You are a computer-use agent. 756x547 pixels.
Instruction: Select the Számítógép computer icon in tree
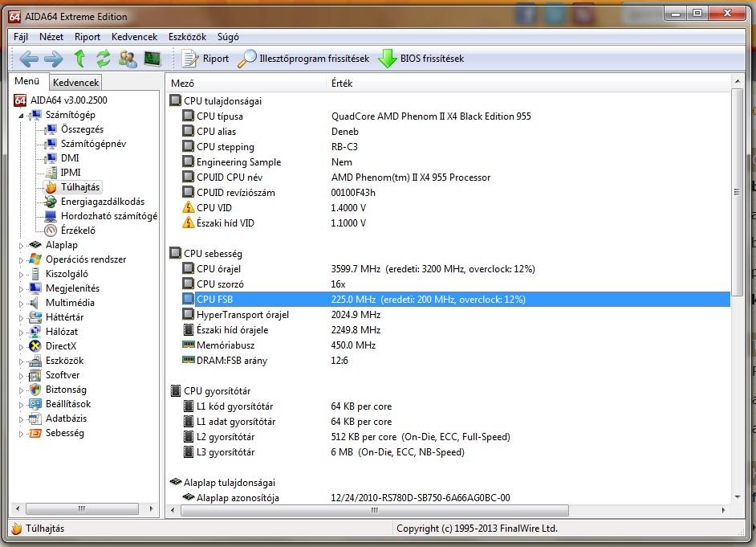35,115
